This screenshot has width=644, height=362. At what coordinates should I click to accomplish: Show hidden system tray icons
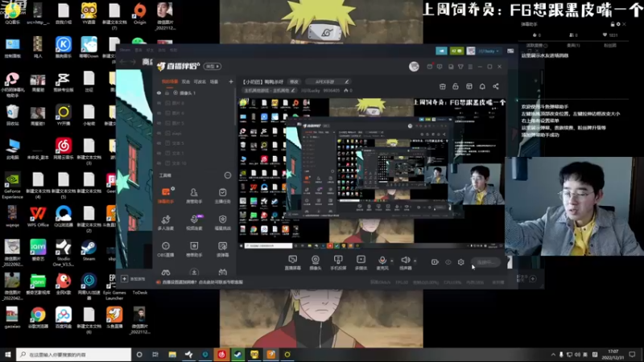(553, 354)
